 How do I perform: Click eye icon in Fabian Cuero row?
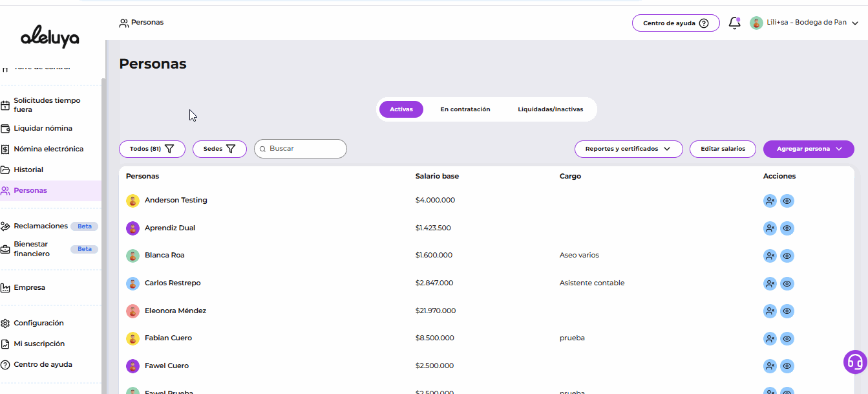(x=787, y=339)
